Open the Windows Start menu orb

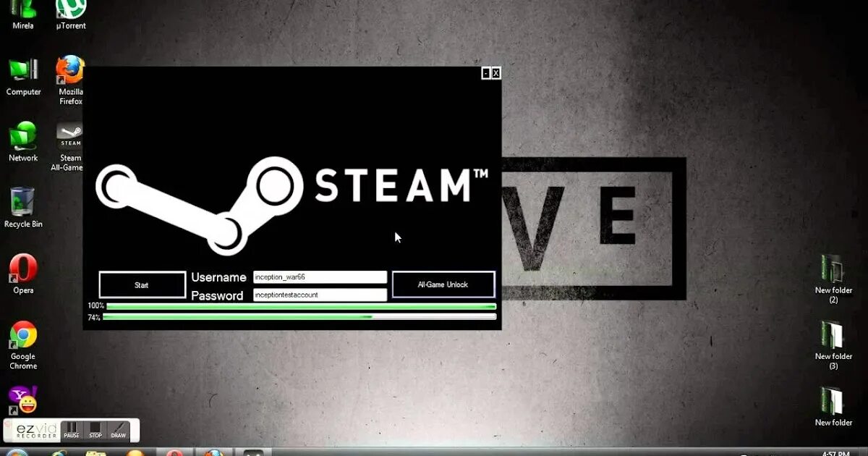(x=17, y=452)
